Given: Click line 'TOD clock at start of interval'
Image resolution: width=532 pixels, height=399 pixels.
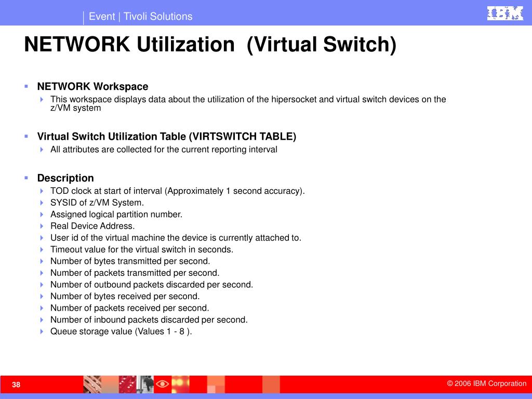Looking at the screenshot, I should (x=178, y=191).
